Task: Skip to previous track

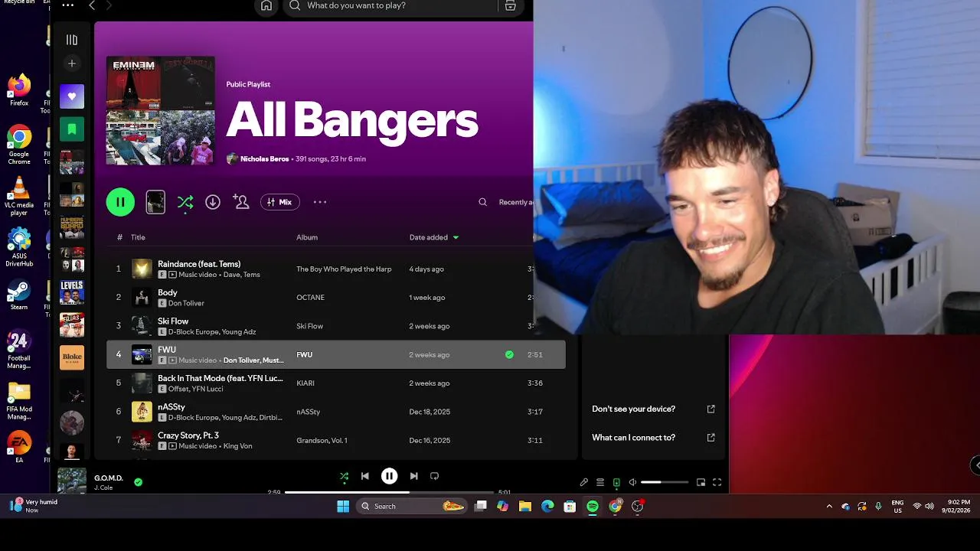Action: (x=365, y=476)
